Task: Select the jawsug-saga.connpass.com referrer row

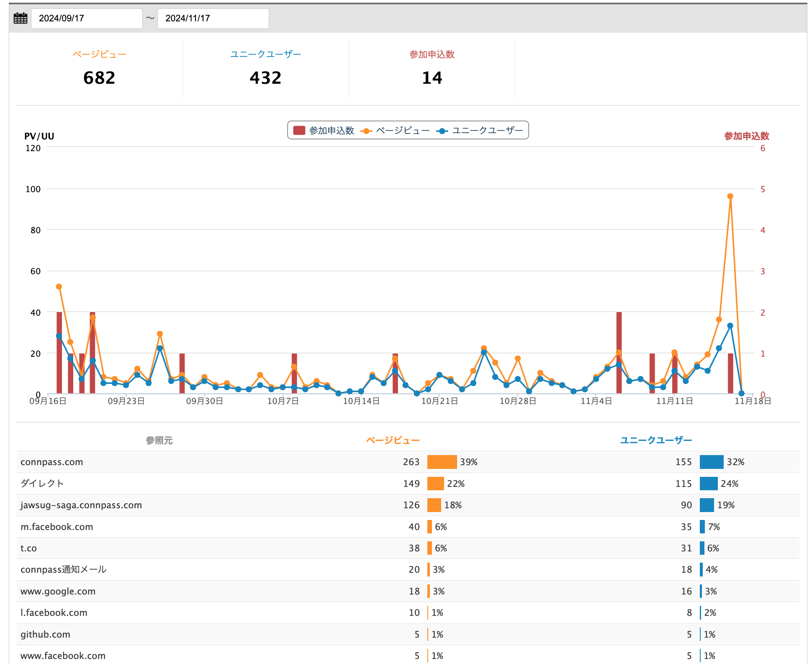Action: pos(408,505)
